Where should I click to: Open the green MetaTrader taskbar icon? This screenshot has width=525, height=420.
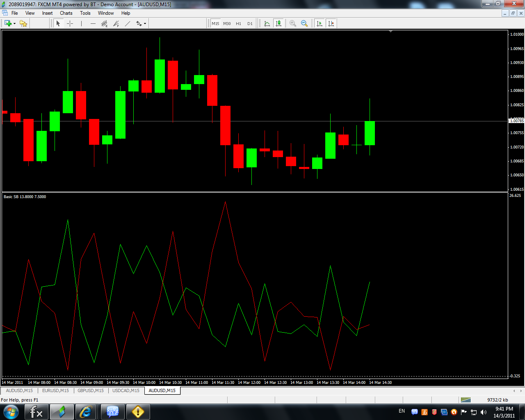62,412
